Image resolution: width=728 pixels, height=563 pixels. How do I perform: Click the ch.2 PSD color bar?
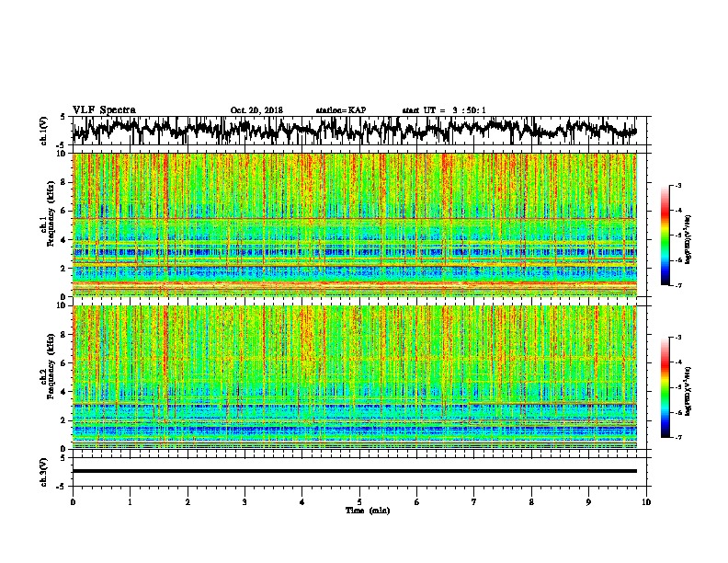[665, 387]
